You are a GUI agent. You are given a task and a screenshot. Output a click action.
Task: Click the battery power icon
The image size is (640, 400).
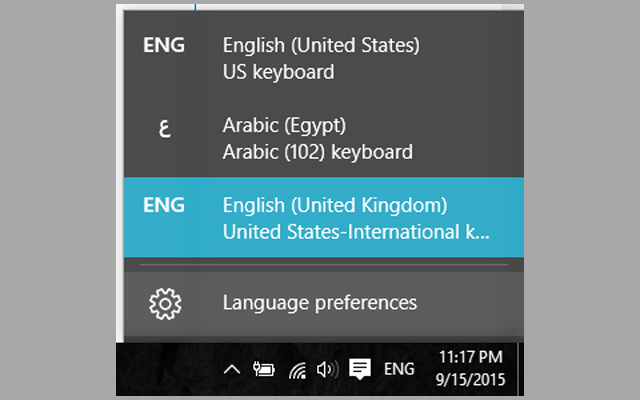(x=264, y=370)
